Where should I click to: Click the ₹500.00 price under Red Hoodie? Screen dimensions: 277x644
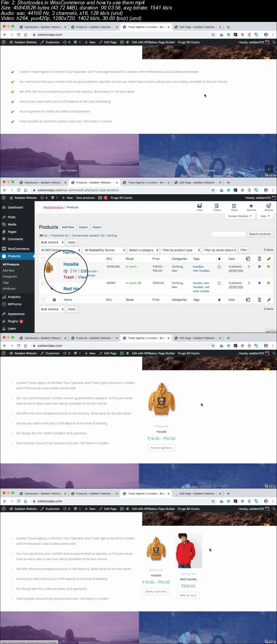pyautogui.click(x=188, y=586)
